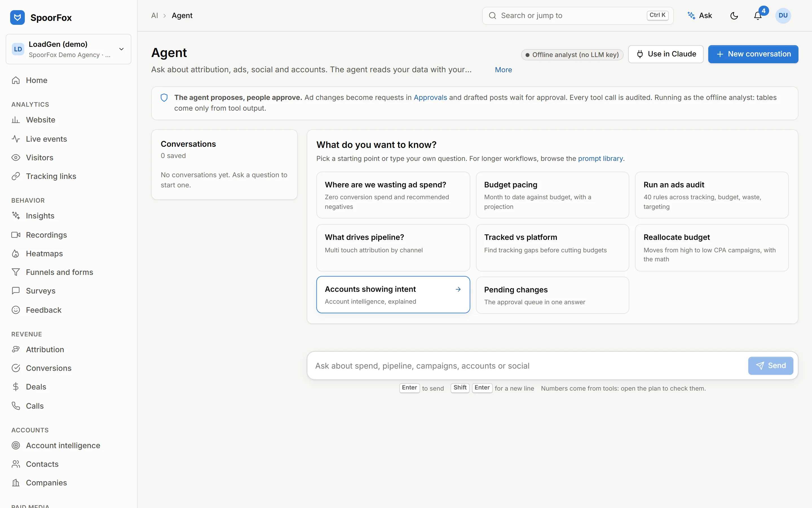Viewport: 812px width, 508px height.
Task: Click the Use in Claude button
Action: coord(666,54)
